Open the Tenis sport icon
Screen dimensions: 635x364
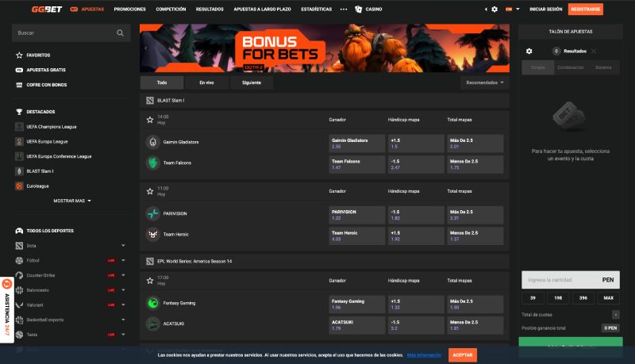pyautogui.click(x=19, y=335)
